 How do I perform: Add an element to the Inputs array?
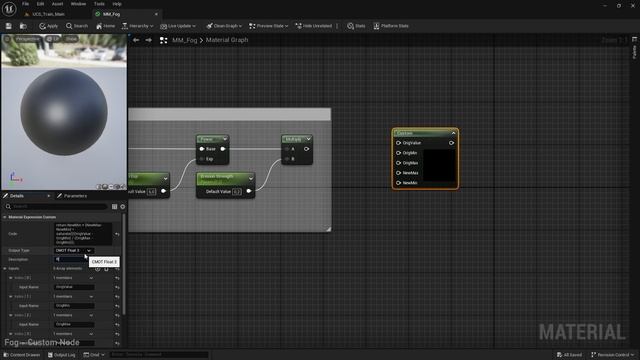(98, 269)
